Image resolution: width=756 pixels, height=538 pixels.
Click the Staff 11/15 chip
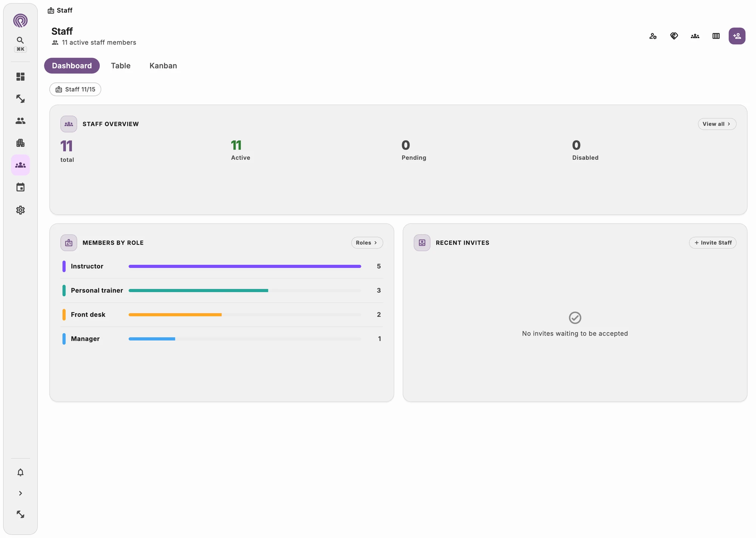[75, 89]
